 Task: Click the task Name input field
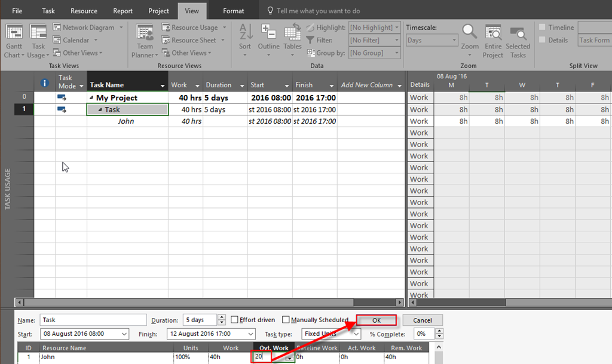point(93,320)
